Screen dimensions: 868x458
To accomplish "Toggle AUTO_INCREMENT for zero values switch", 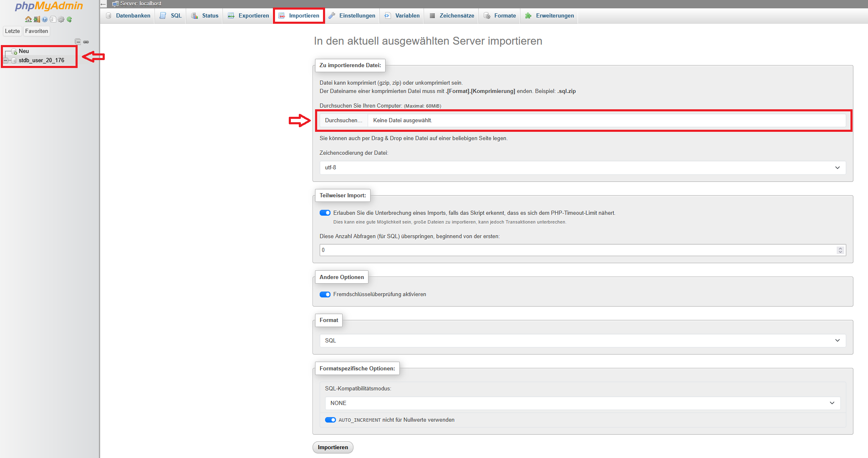I will [330, 420].
